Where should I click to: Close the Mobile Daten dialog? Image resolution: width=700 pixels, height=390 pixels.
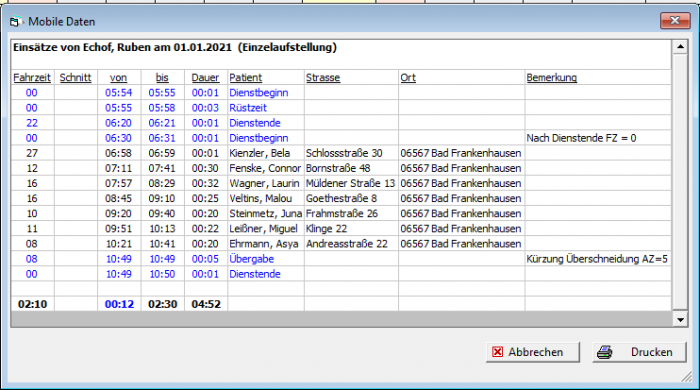[x=675, y=21]
